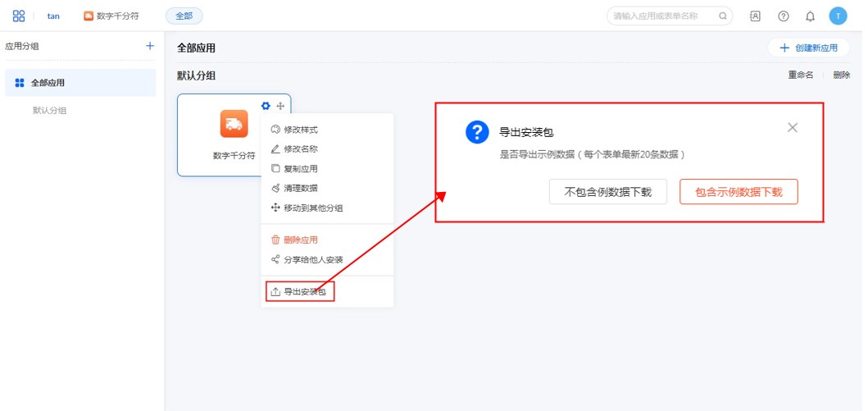Click 不包含例数据下载 button

(x=608, y=192)
